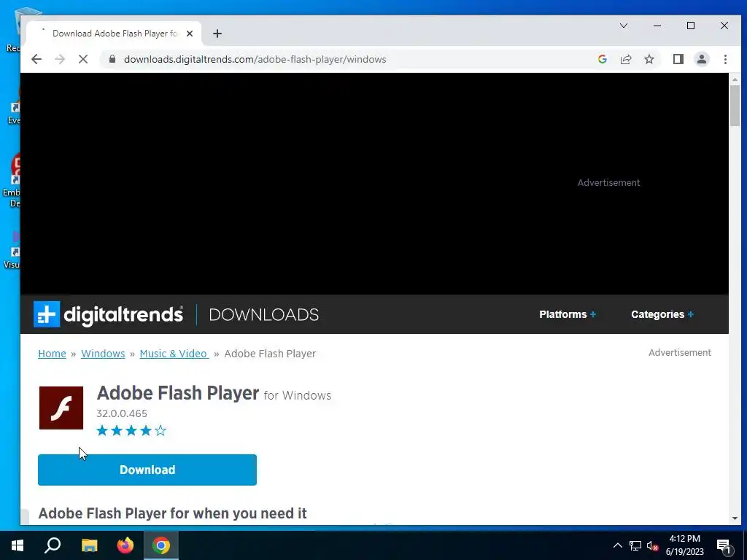Viewport: 747px width, 560px height.
Task: Click the forward navigation arrow
Action: pyautogui.click(x=60, y=60)
